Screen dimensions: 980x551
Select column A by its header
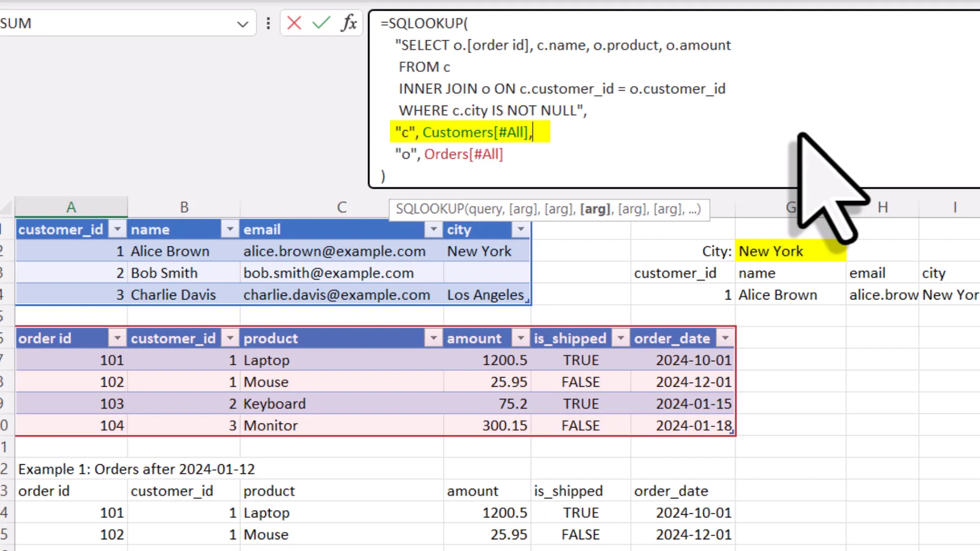[71, 207]
